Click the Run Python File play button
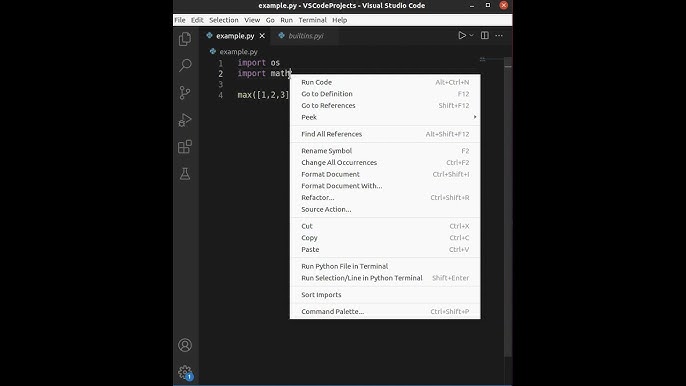Screen dimensions: 686x386 point(462,35)
